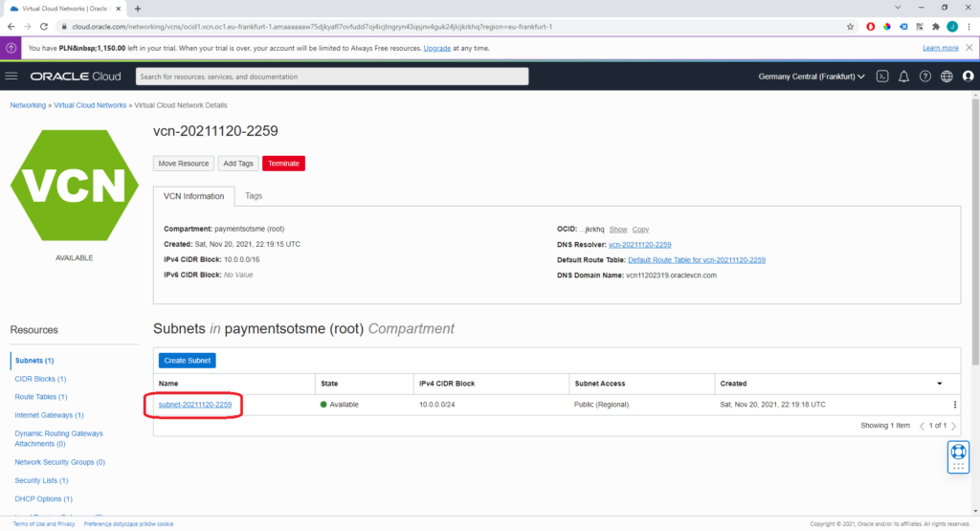The image size is (980, 531).
Task: Select Subnets (1) in Resources
Action: click(34, 361)
